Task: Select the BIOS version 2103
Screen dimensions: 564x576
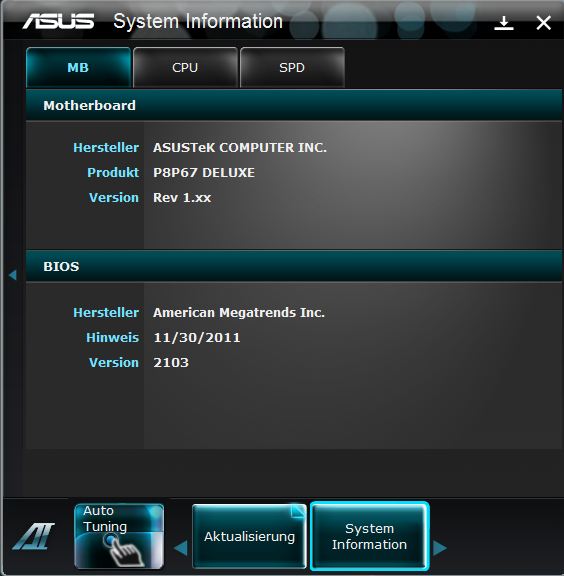Action: (171, 363)
